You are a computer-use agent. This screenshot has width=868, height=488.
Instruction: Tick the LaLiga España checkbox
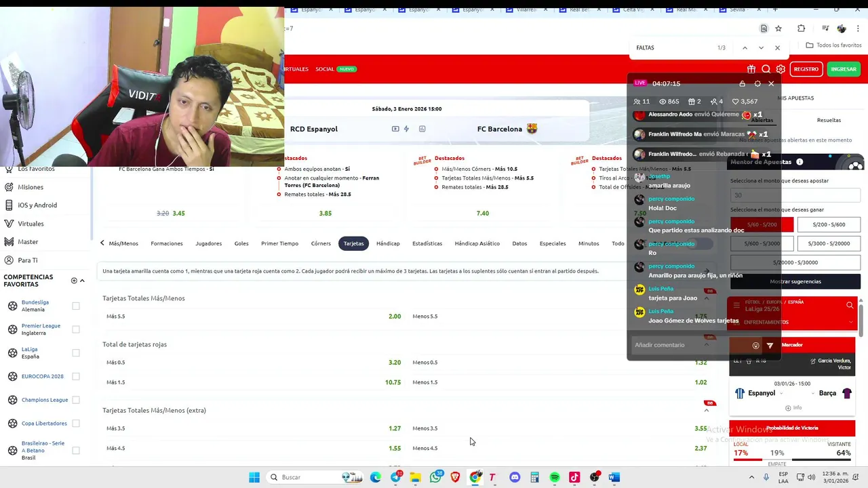pos(76,352)
